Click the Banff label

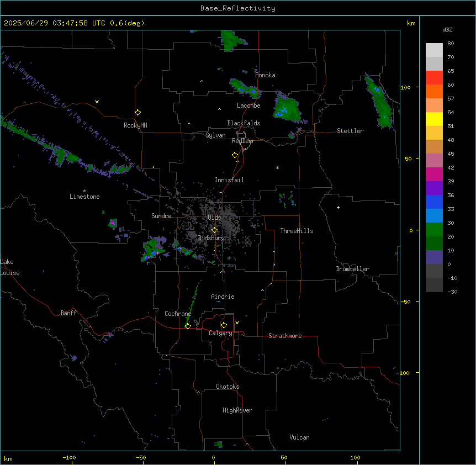[68, 313]
